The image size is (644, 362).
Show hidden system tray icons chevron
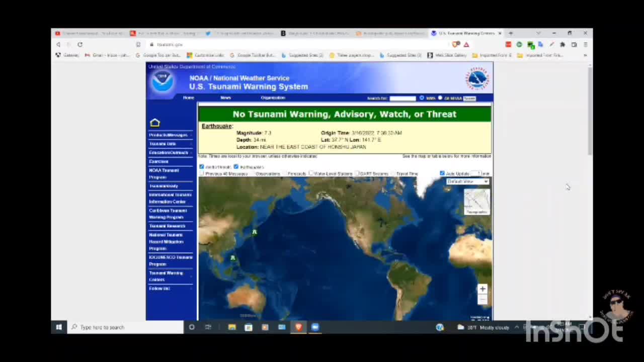517,327
